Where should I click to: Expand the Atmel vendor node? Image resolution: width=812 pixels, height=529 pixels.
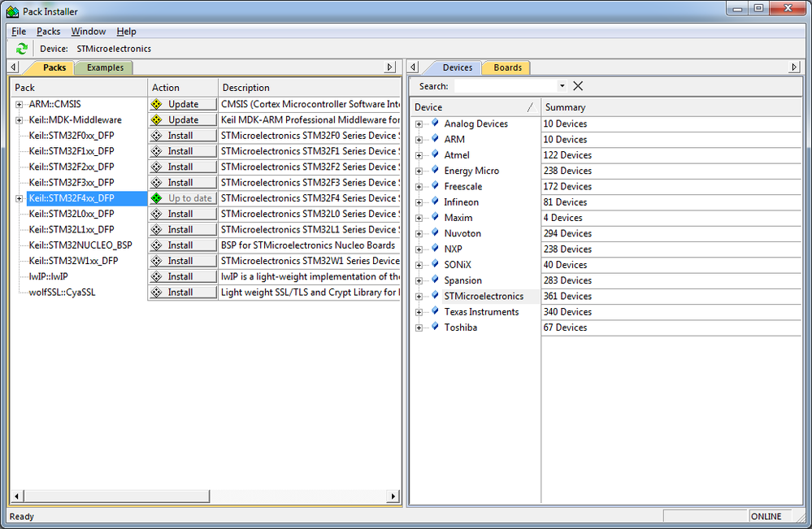coord(419,155)
